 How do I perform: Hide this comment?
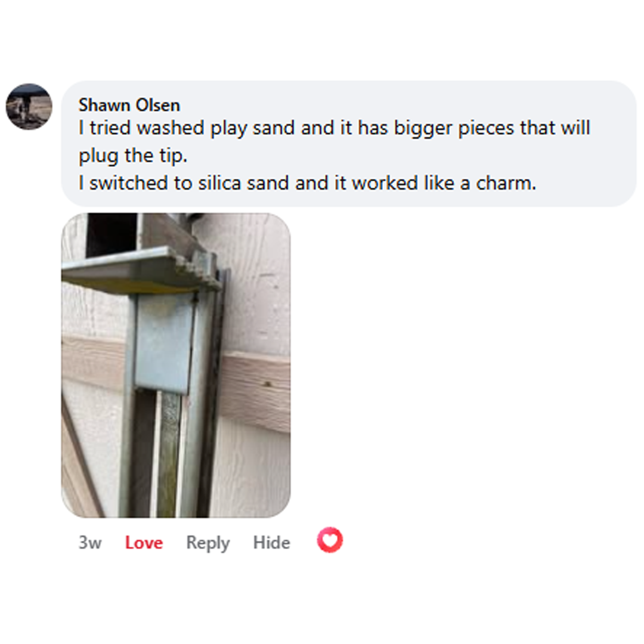271,543
